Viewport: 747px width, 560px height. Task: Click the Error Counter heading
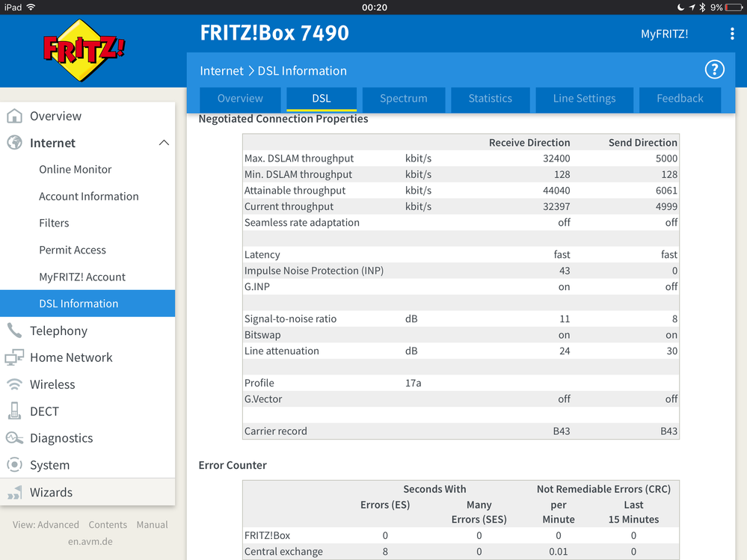[233, 465]
